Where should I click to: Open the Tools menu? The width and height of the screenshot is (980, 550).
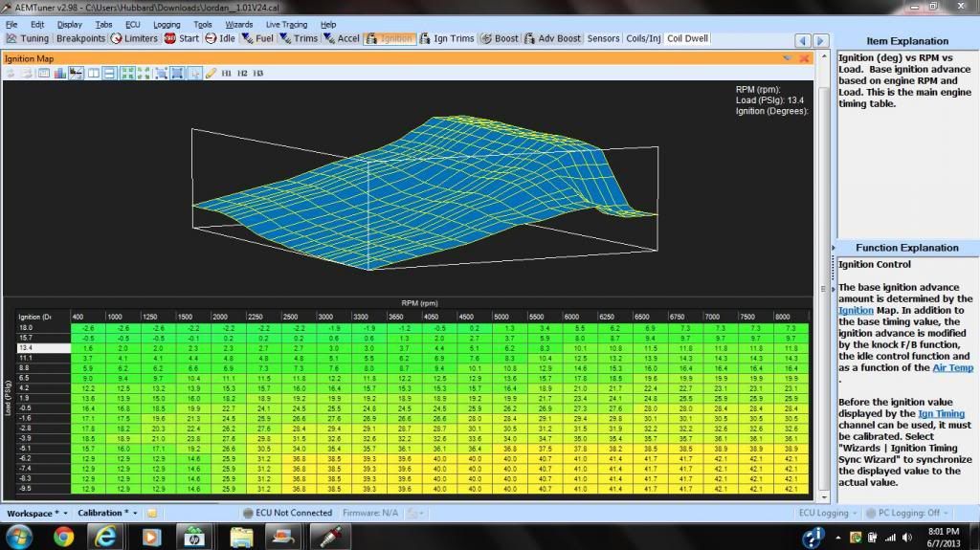pyautogui.click(x=203, y=24)
